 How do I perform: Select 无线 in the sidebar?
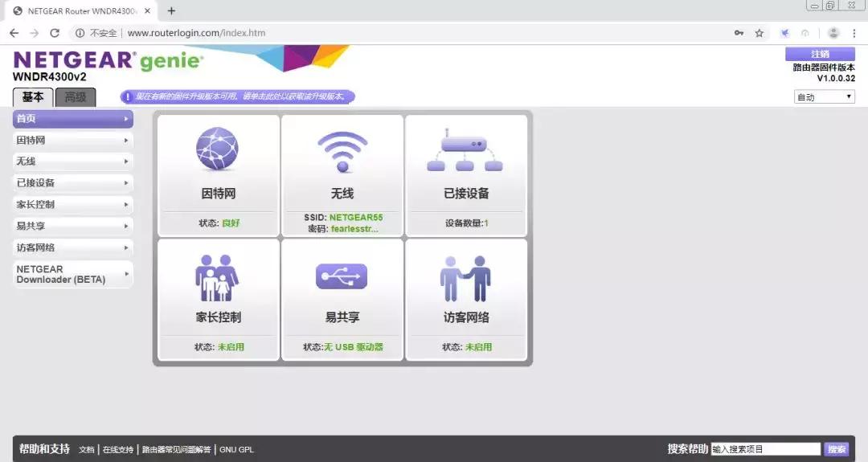(x=73, y=161)
